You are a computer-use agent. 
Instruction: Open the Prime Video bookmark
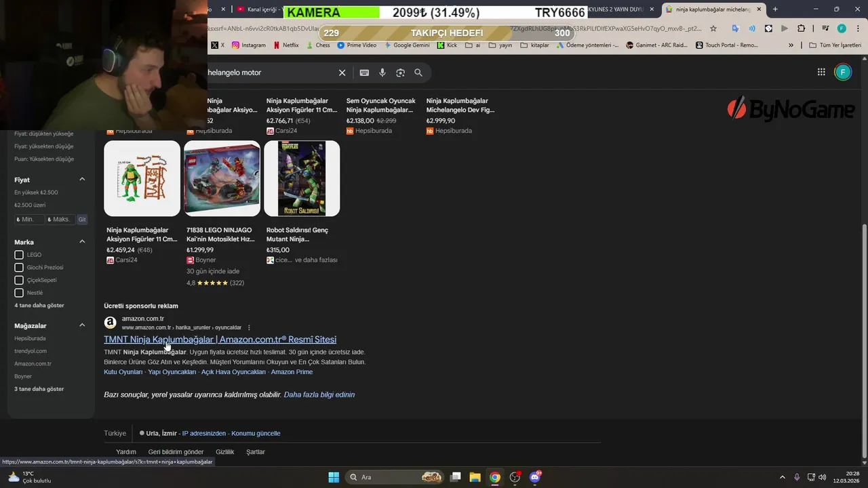pyautogui.click(x=357, y=45)
